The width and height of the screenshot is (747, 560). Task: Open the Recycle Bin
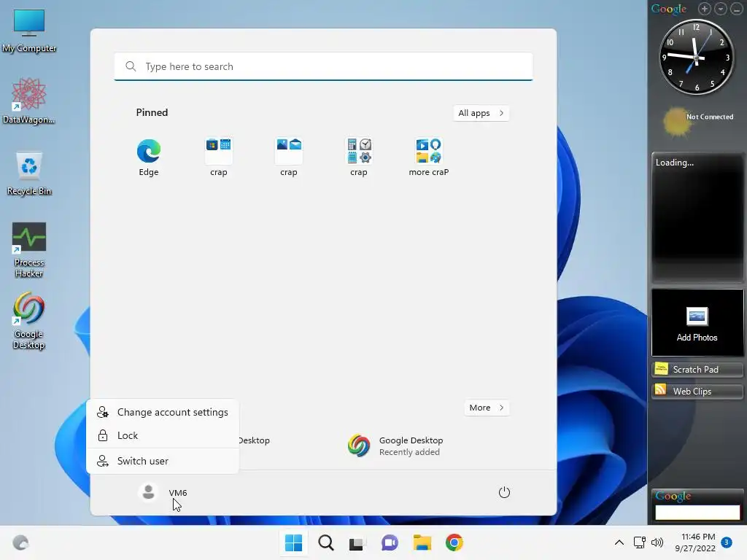[x=29, y=174]
